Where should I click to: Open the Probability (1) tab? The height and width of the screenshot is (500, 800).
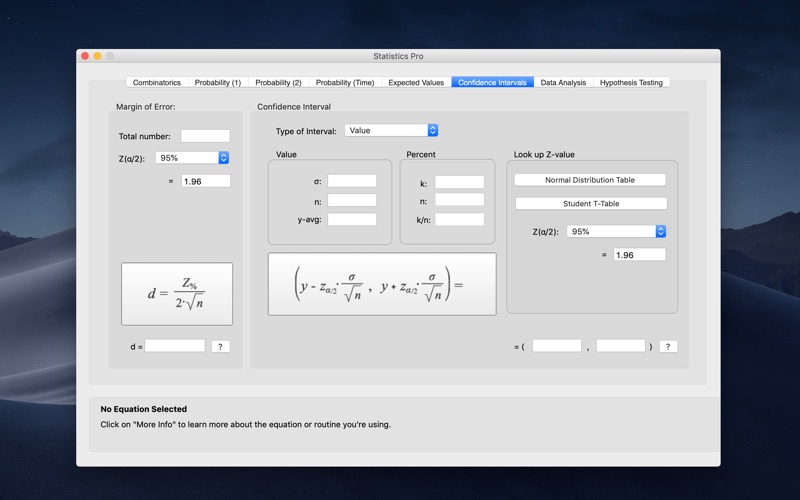click(218, 82)
